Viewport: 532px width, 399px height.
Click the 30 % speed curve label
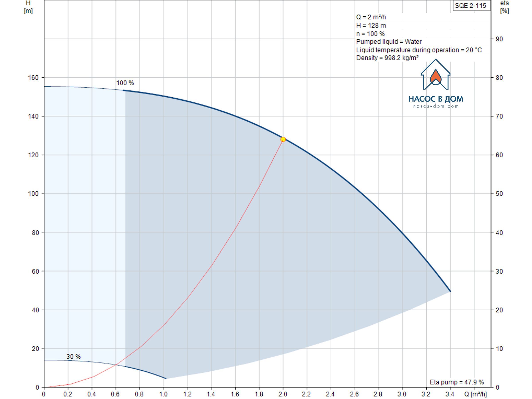[73, 357]
